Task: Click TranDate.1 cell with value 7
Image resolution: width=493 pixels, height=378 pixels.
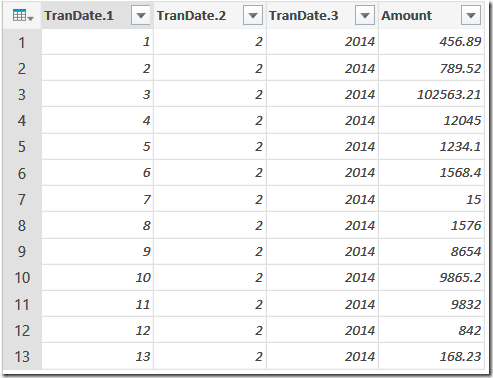Action: coord(97,199)
